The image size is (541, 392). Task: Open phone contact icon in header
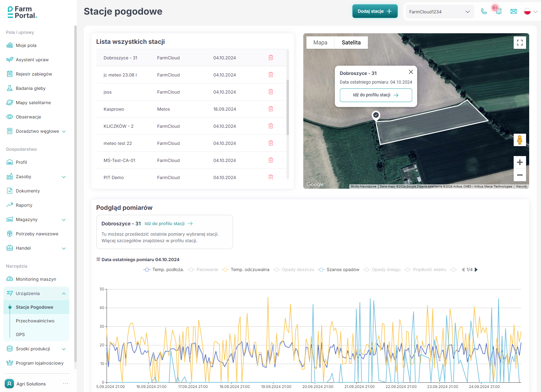484,12
